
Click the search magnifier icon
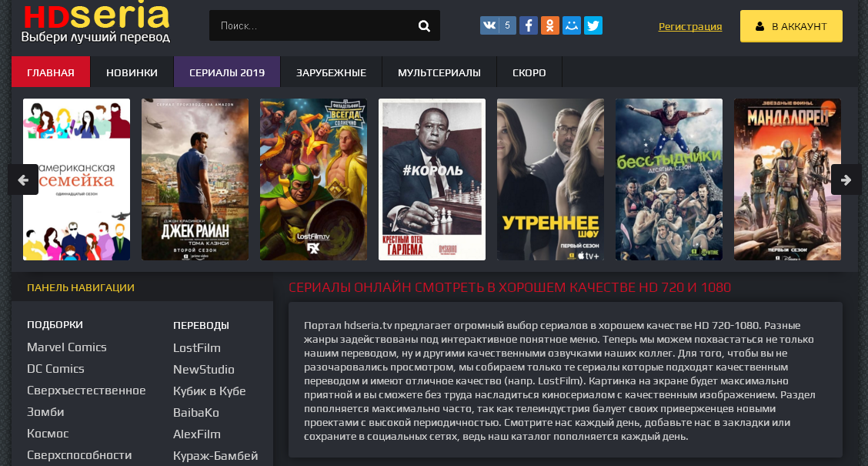pos(424,25)
